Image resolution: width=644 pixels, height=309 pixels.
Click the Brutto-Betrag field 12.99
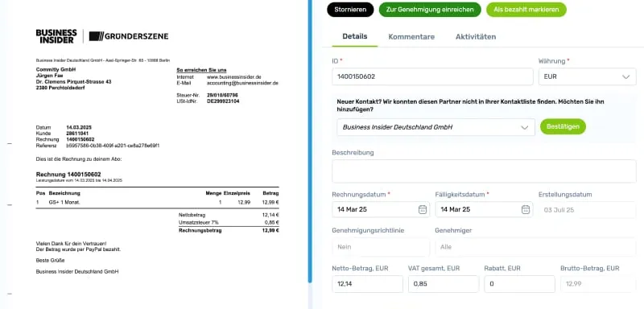598,284
